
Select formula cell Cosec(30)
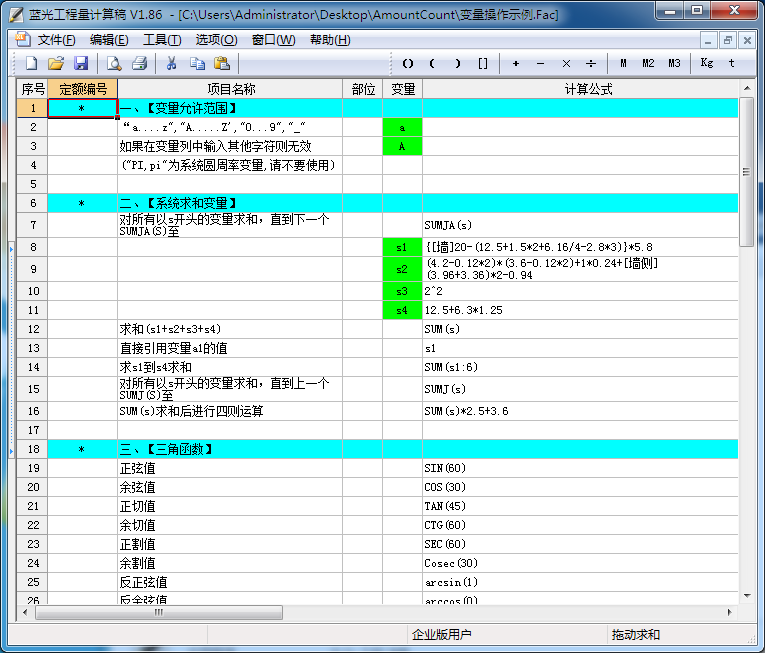[581, 563]
